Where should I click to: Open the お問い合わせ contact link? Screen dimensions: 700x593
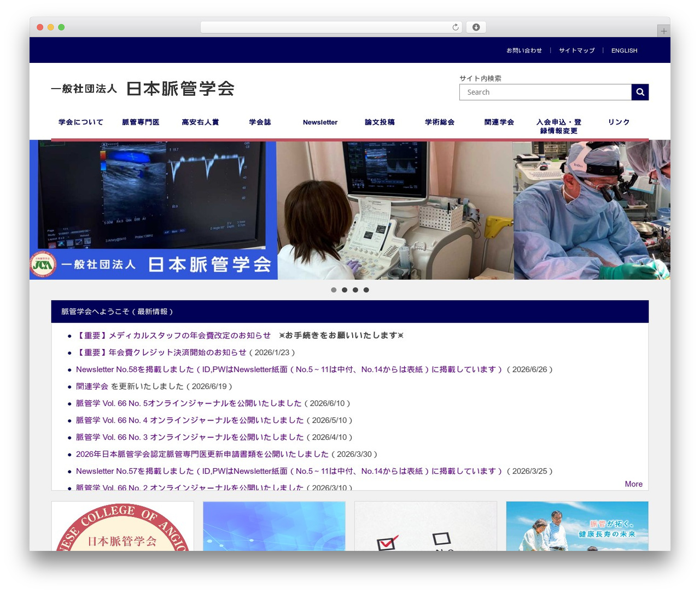pos(524,50)
